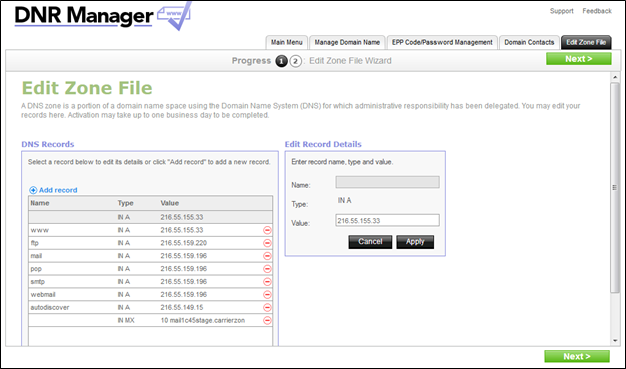Select the ftp record name

[x=35, y=243]
